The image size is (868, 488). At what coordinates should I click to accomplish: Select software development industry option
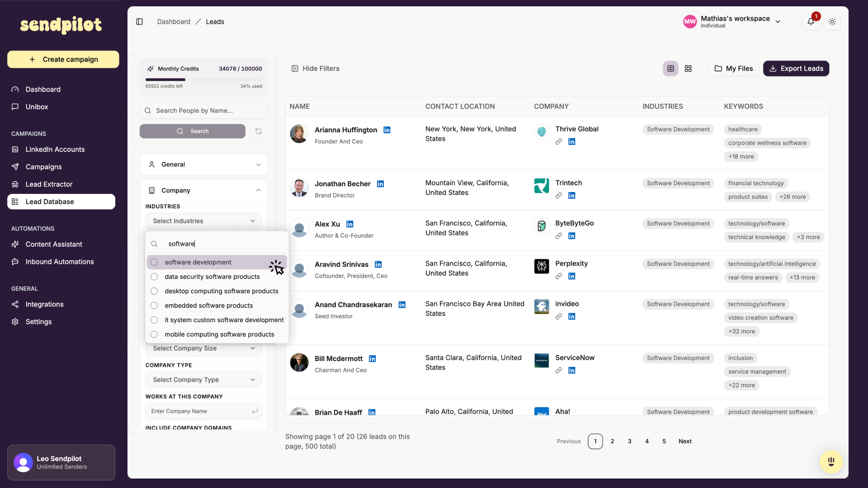click(x=198, y=263)
